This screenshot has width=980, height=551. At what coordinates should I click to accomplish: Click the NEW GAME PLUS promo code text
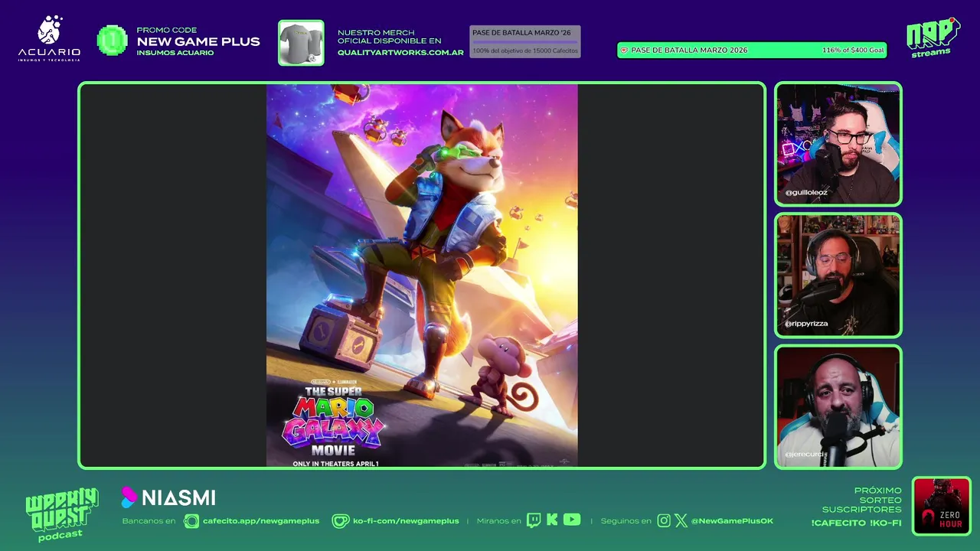(x=198, y=41)
